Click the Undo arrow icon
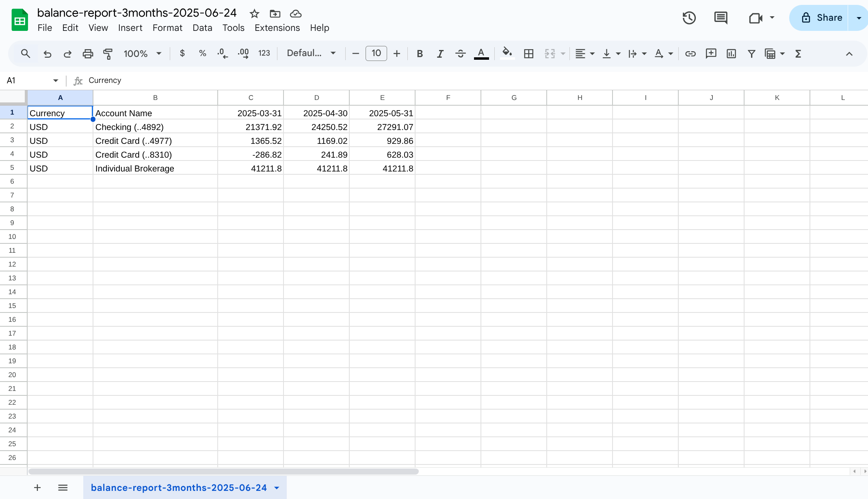The width and height of the screenshot is (868, 499). (48, 54)
